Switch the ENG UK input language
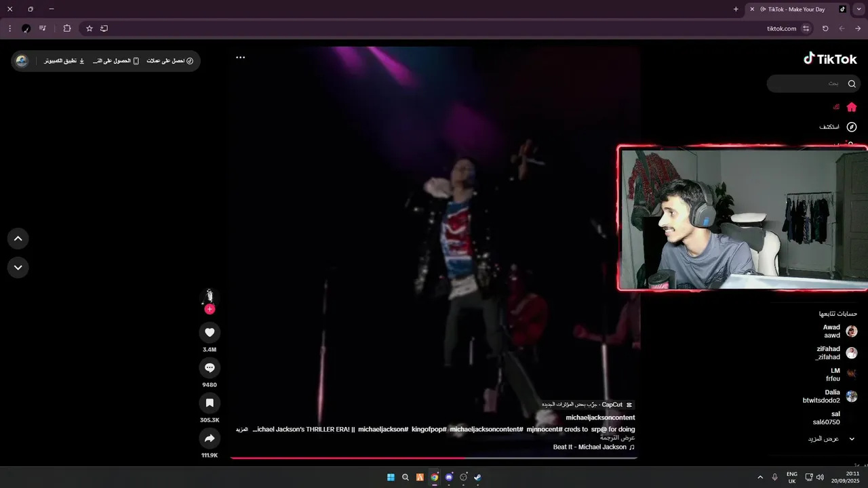868x488 pixels. click(791, 477)
